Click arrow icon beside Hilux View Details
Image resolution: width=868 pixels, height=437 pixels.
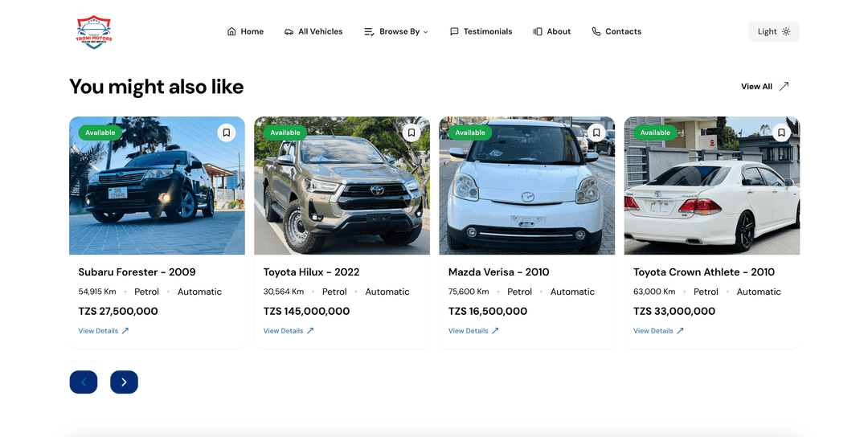(x=310, y=331)
